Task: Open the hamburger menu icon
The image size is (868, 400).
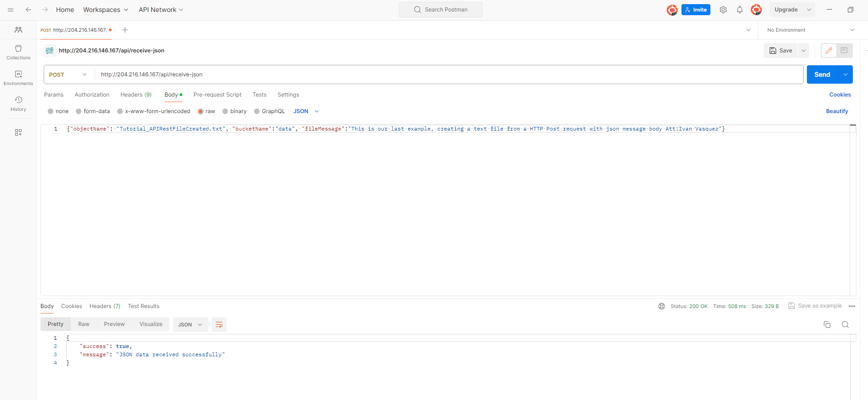Action: pos(11,10)
